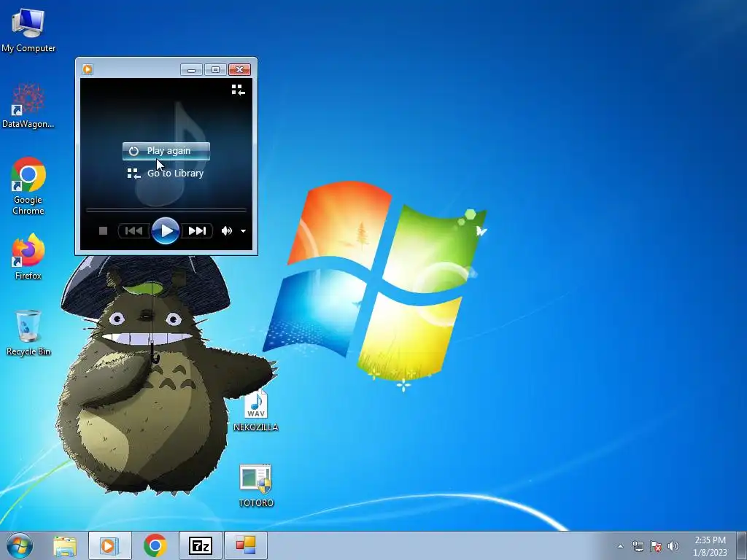Close the media player window
747x560 pixels.
pyautogui.click(x=239, y=70)
